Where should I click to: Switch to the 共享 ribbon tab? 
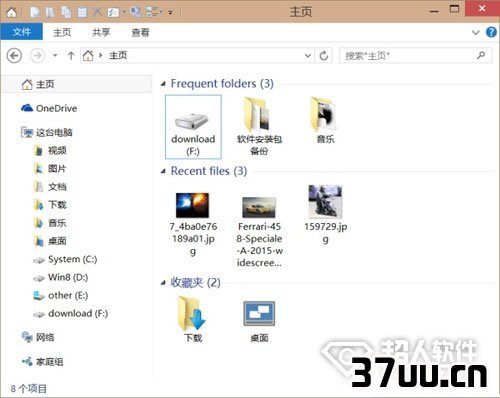tap(101, 32)
